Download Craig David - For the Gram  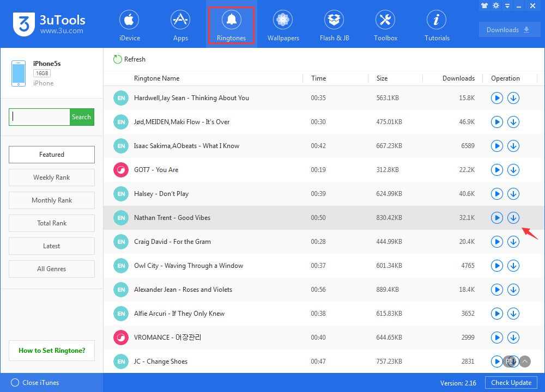tap(513, 242)
